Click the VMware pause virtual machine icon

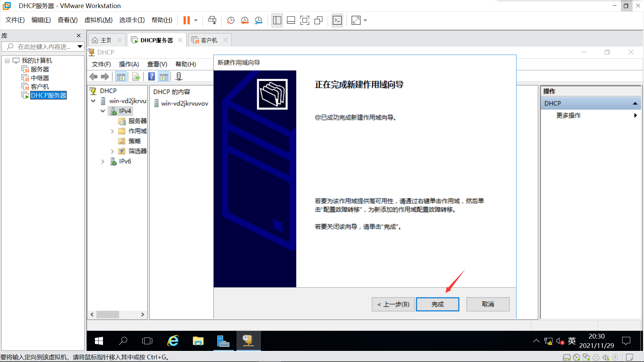[186, 20]
